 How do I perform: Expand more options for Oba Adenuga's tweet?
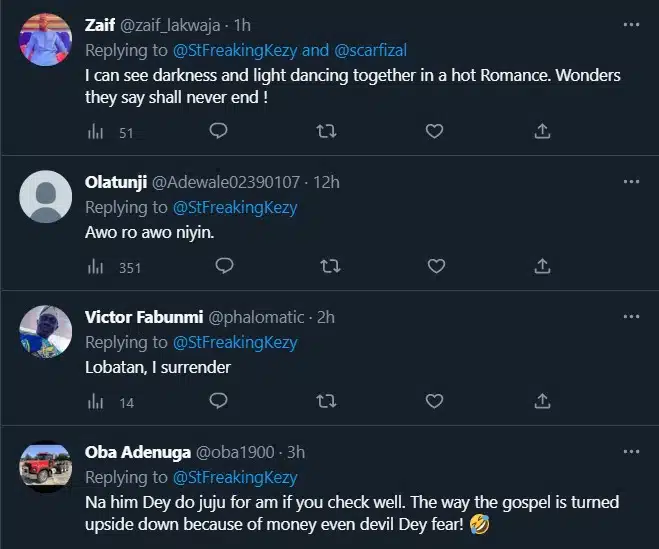click(631, 451)
